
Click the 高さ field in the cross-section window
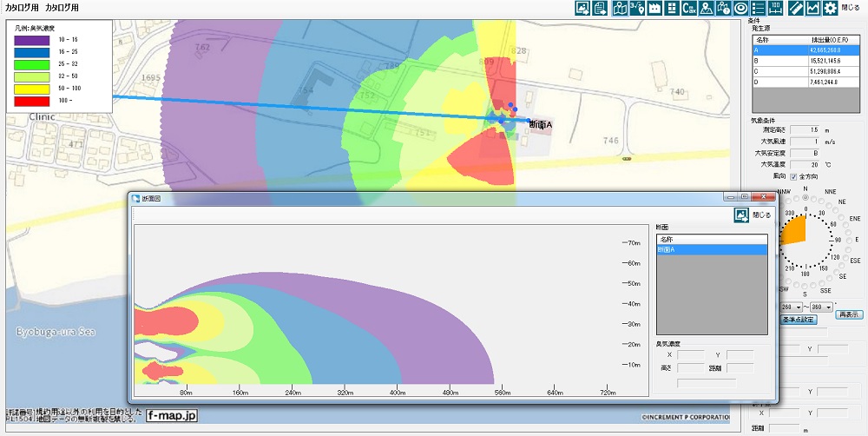click(691, 368)
